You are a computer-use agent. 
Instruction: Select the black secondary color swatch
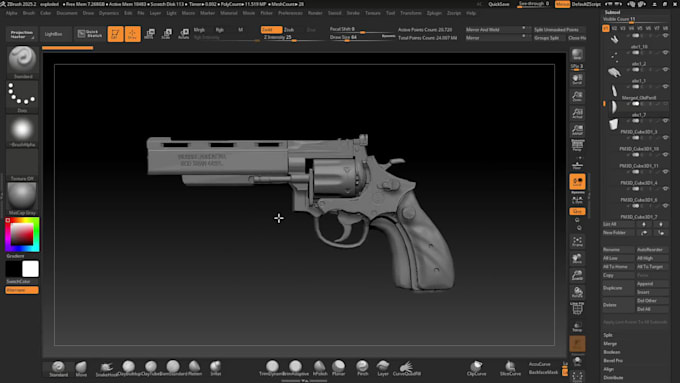13,269
